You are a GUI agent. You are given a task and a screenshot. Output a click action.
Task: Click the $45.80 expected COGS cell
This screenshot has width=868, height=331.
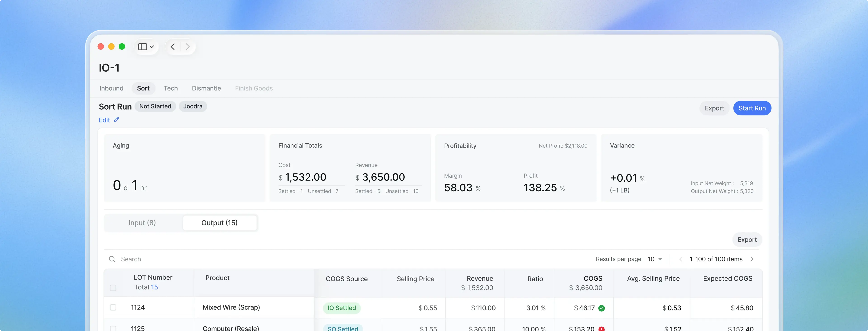point(742,308)
